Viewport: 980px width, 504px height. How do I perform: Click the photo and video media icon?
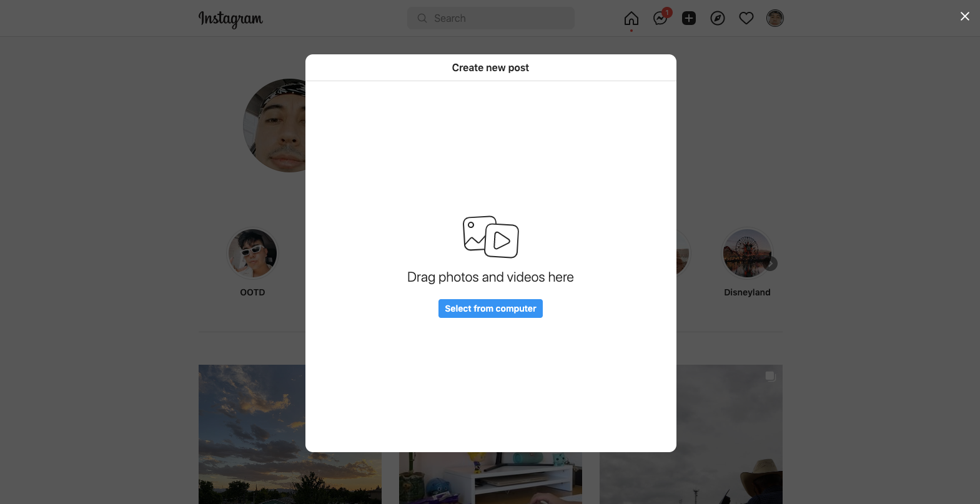(x=490, y=237)
